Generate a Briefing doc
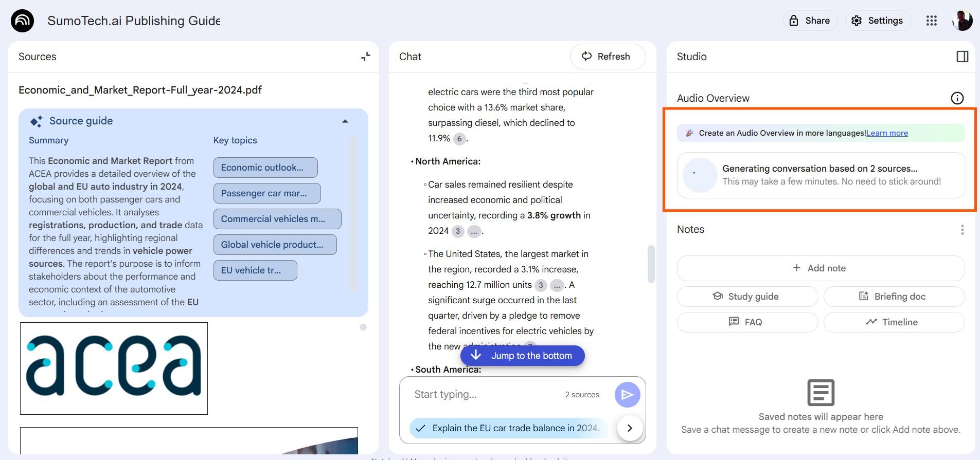 click(894, 297)
